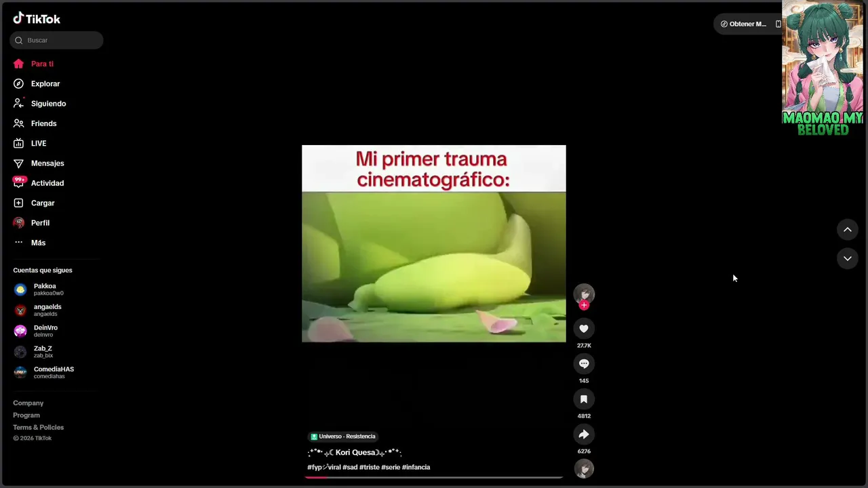Share video with the arrow icon

584,434
